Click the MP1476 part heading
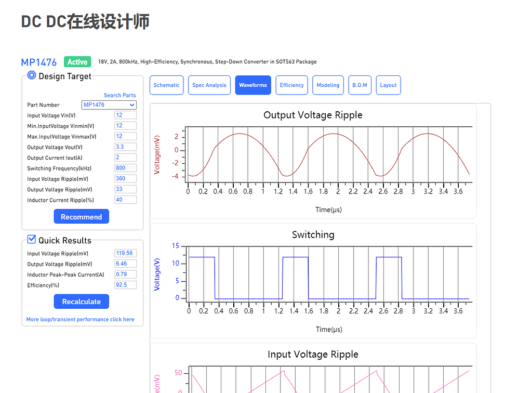Image resolution: width=532 pixels, height=393 pixels. 39,61
